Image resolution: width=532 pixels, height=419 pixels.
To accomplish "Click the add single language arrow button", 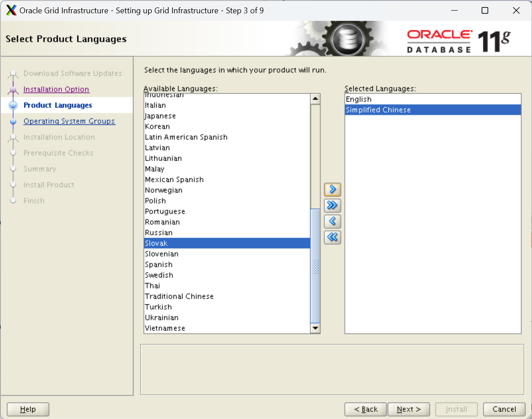I will 333,190.
